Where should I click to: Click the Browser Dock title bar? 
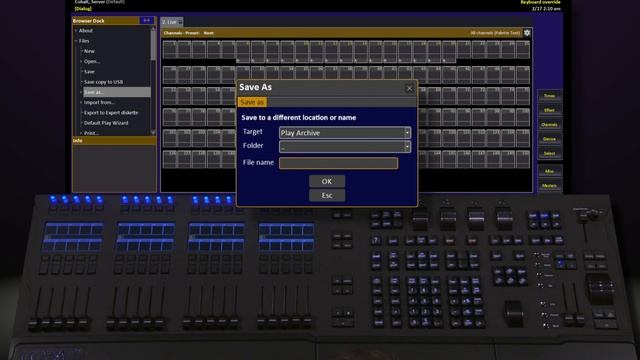105,20
